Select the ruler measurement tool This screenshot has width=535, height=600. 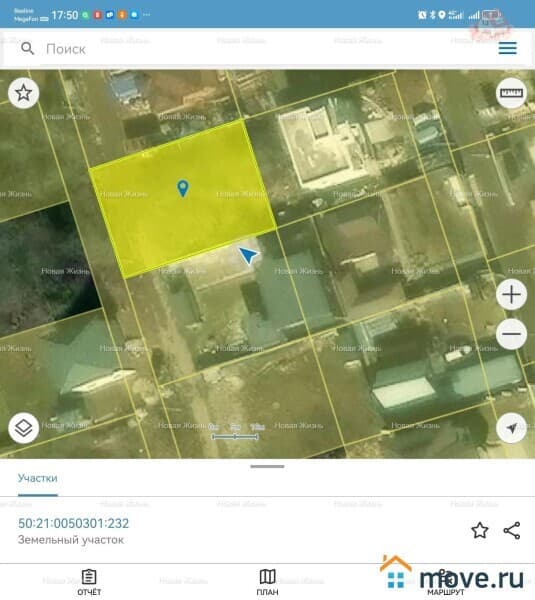pyautogui.click(x=511, y=93)
